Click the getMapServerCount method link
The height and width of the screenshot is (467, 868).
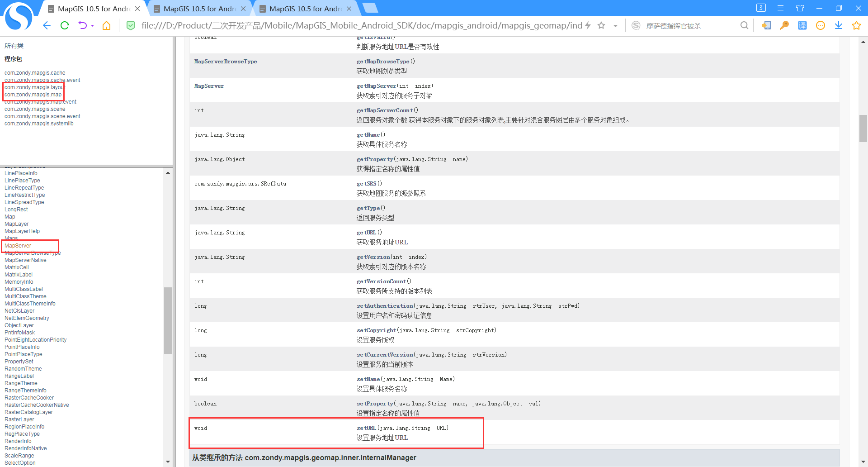coord(385,110)
